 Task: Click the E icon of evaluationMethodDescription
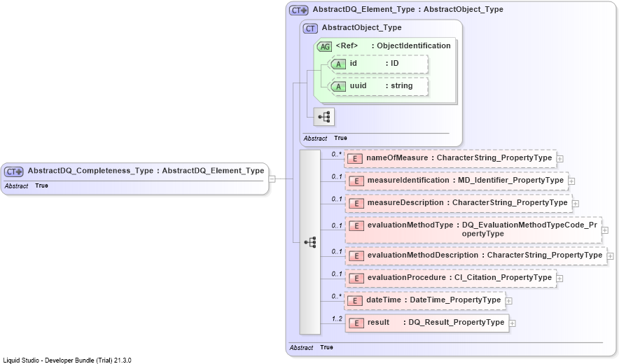pos(356,256)
